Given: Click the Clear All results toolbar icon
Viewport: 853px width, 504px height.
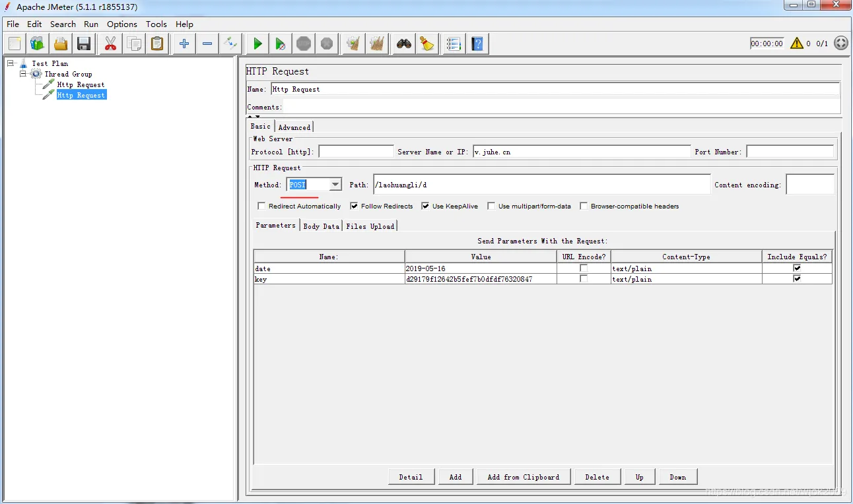Looking at the screenshot, I should (x=377, y=44).
